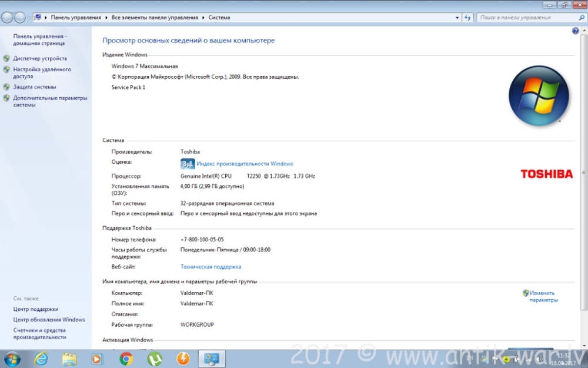Click the volume speaker tray icon

tap(540, 359)
